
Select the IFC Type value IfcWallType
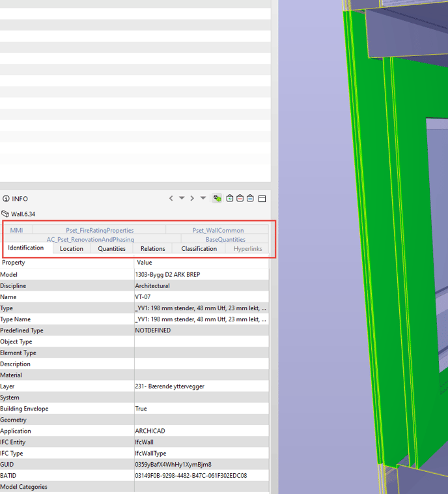click(x=150, y=453)
